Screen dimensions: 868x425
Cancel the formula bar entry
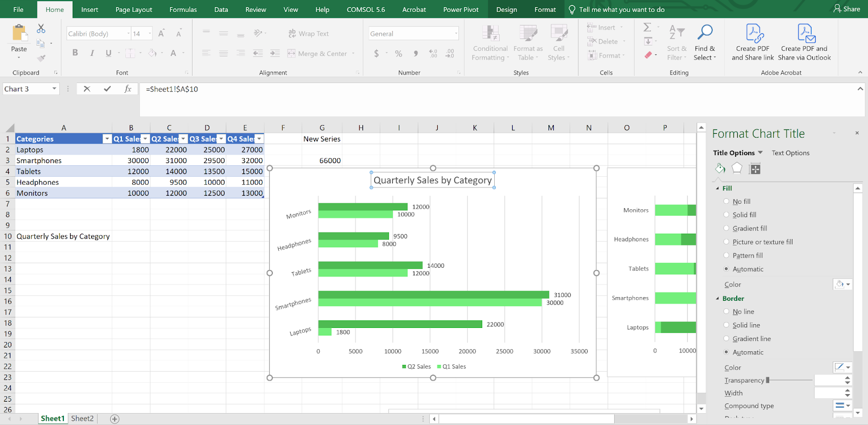(x=87, y=89)
